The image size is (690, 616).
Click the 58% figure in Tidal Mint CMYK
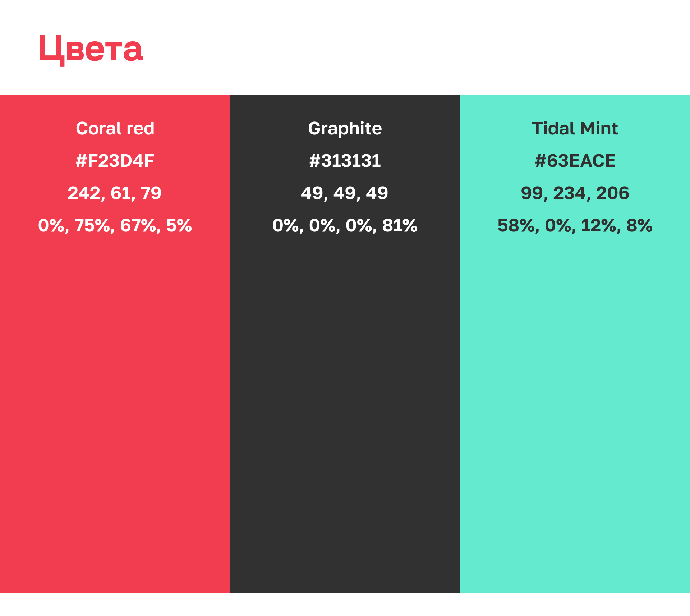(516, 225)
